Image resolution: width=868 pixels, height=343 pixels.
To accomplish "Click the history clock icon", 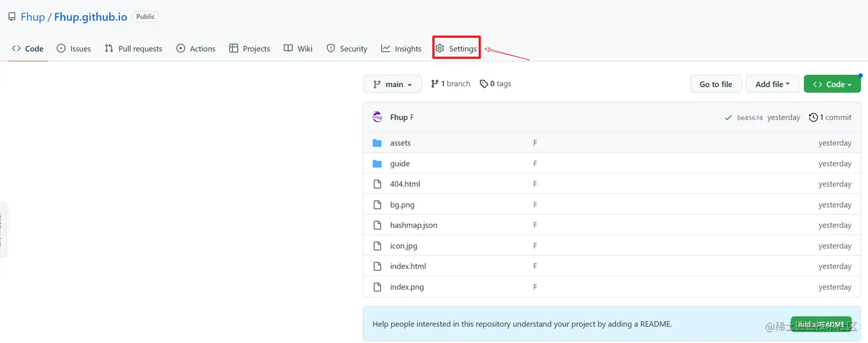I will click(813, 117).
